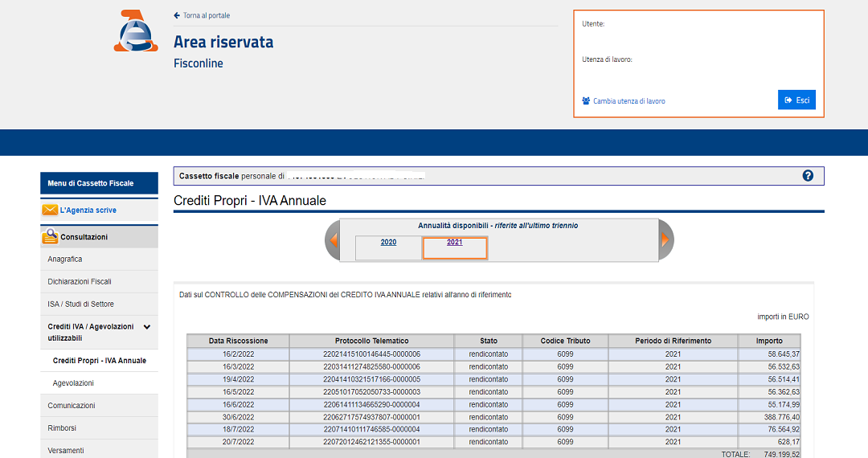Click the Codice Tributo column header
868x458 pixels.
pos(565,341)
